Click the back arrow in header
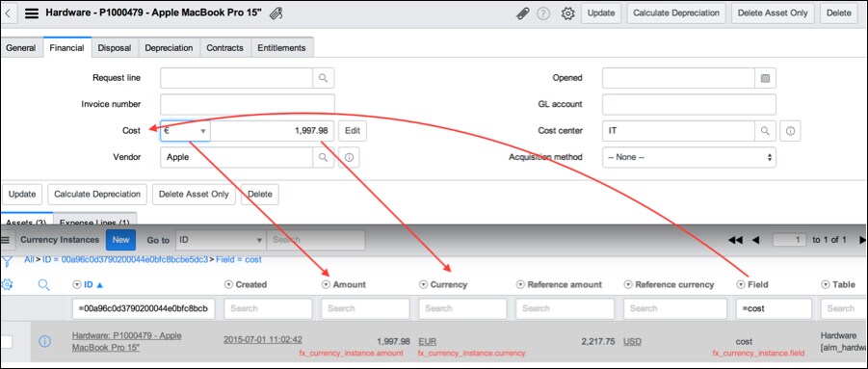Screen dimensions: 868x369 [7, 13]
